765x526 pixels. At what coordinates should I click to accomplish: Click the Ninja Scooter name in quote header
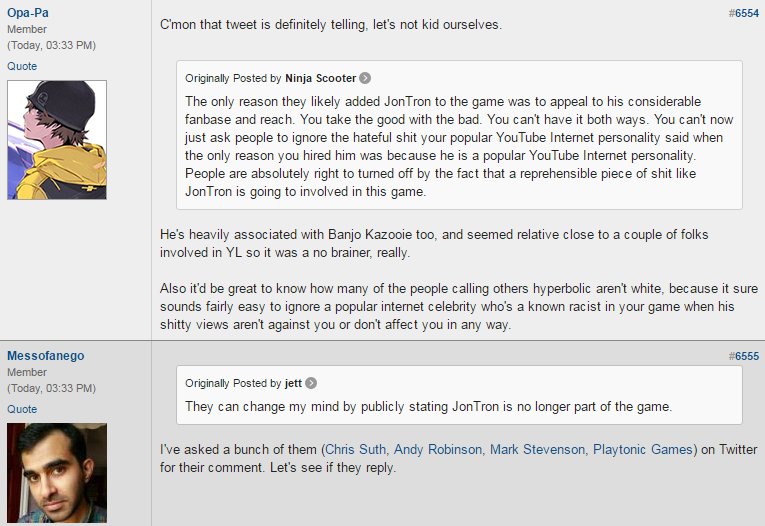coord(321,78)
